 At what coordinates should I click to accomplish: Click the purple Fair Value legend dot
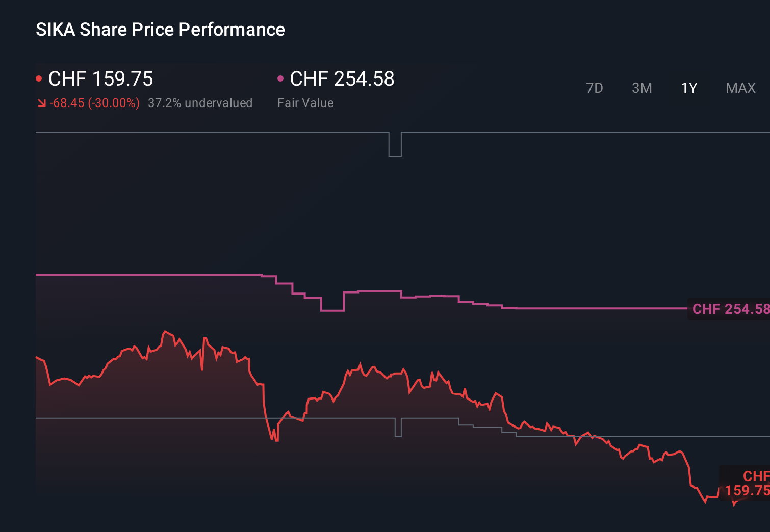tap(280, 77)
